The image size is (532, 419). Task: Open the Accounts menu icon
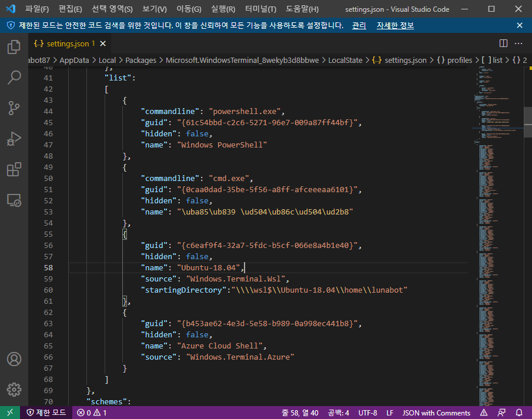click(x=14, y=359)
